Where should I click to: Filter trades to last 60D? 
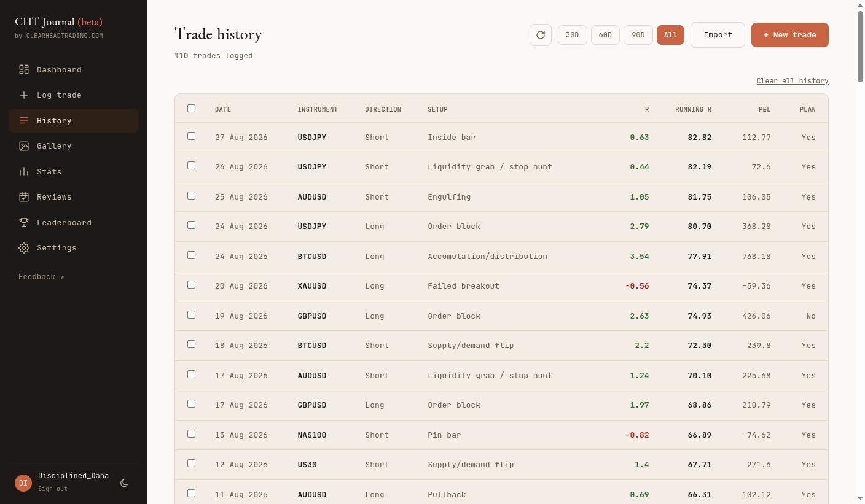tap(605, 35)
